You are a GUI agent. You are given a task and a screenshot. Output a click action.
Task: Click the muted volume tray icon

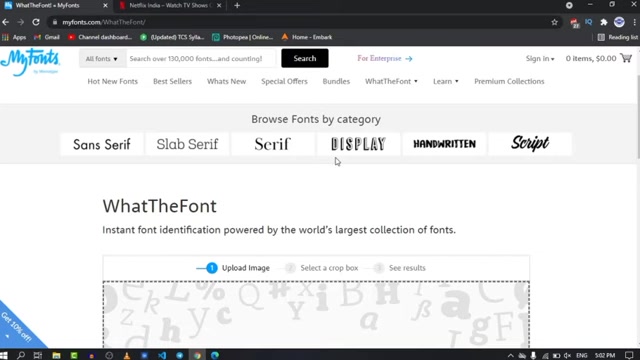click(567, 356)
